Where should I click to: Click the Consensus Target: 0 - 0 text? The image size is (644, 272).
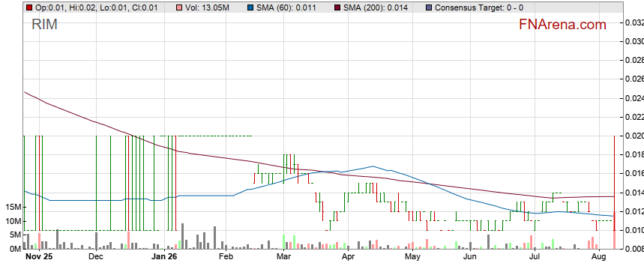[x=479, y=7]
